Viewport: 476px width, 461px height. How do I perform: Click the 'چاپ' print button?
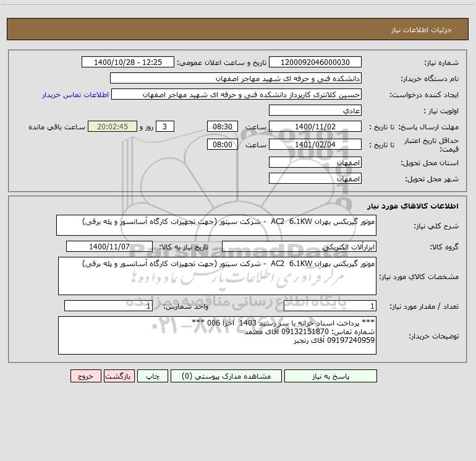pyautogui.click(x=153, y=376)
